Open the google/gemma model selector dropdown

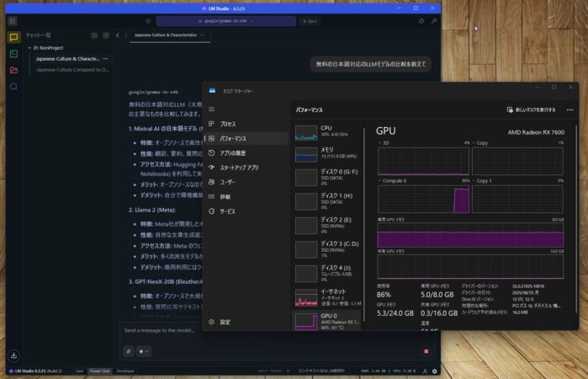point(225,21)
